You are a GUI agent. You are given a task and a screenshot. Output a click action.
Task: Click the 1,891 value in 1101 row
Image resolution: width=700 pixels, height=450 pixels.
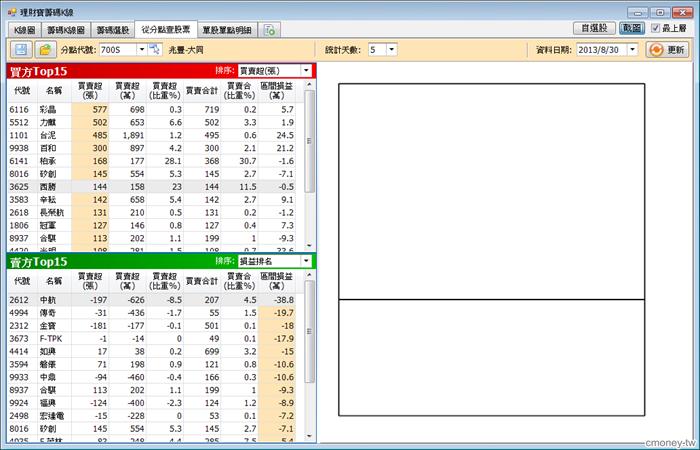click(x=133, y=135)
